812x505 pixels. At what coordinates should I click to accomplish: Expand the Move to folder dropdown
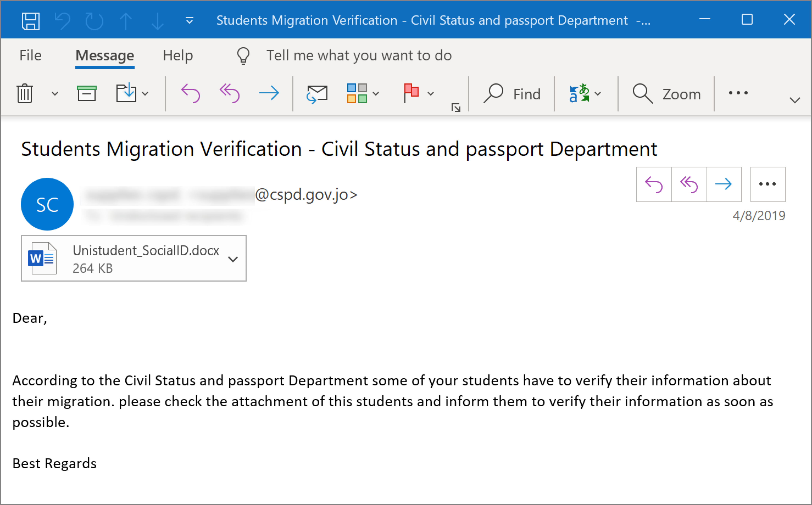[145, 94]
